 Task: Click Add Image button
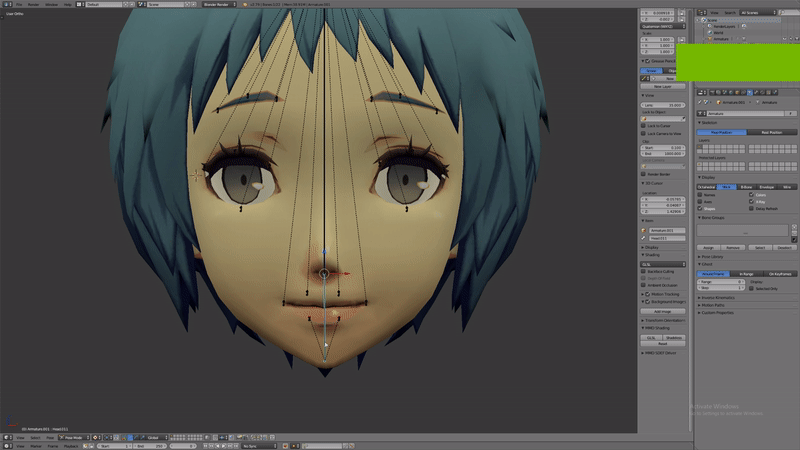[663, 311]
